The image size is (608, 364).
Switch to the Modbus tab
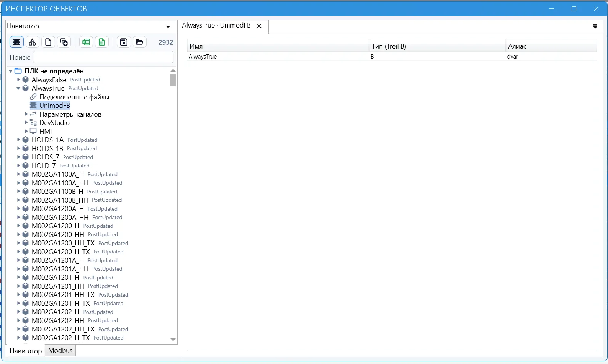[60, 351]
